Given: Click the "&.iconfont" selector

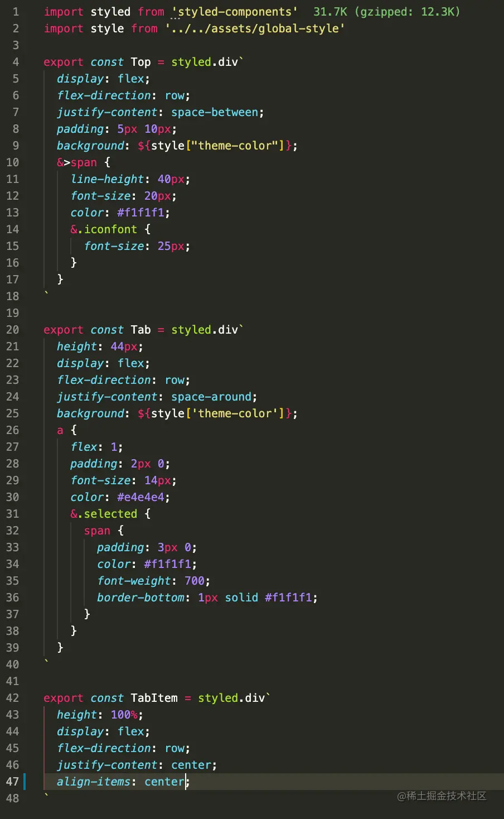Looking at the screenshot, I should [104, 229].
